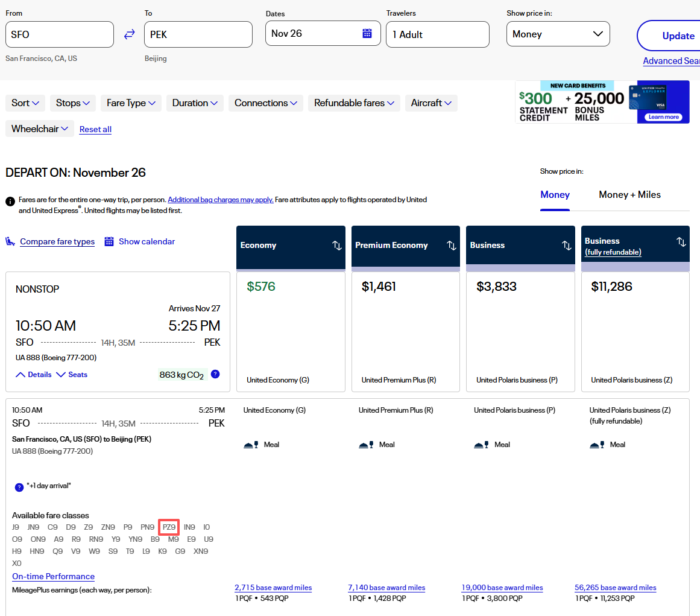Click the From airport input field
The width and height of the screenshot is (700, 616).
pyautogui.click(x=59, y=34)
